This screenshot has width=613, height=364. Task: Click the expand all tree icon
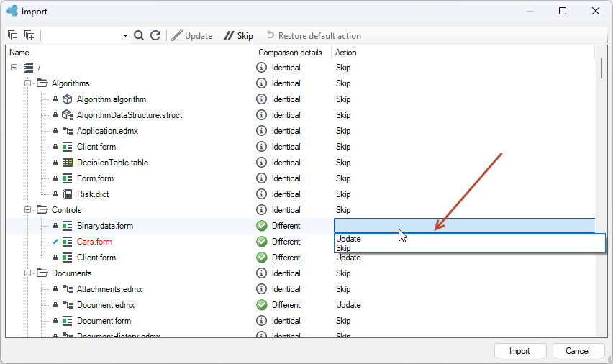[x=29, y=35]
